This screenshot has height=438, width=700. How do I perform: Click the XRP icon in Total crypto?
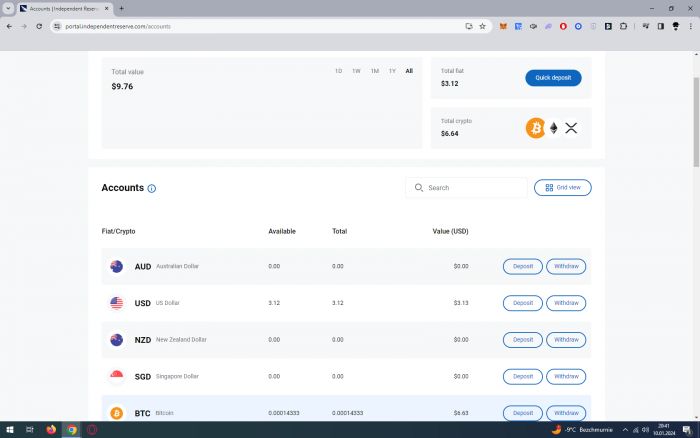click(x=572, y=128)
